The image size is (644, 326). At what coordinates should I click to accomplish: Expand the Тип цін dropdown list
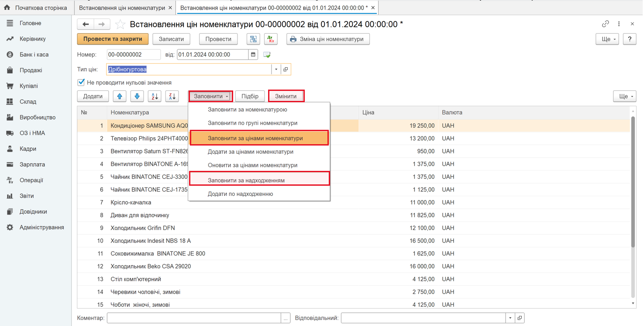[x=276, y=69]
